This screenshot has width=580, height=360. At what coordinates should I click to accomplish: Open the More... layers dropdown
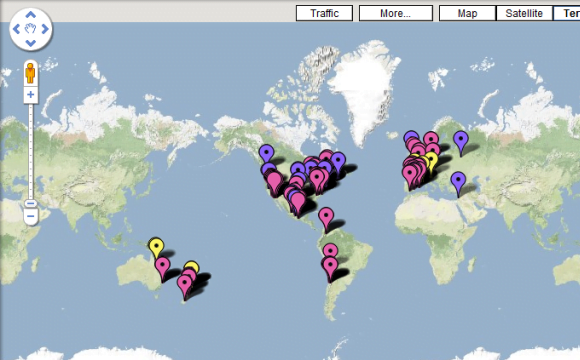point(396,13)
